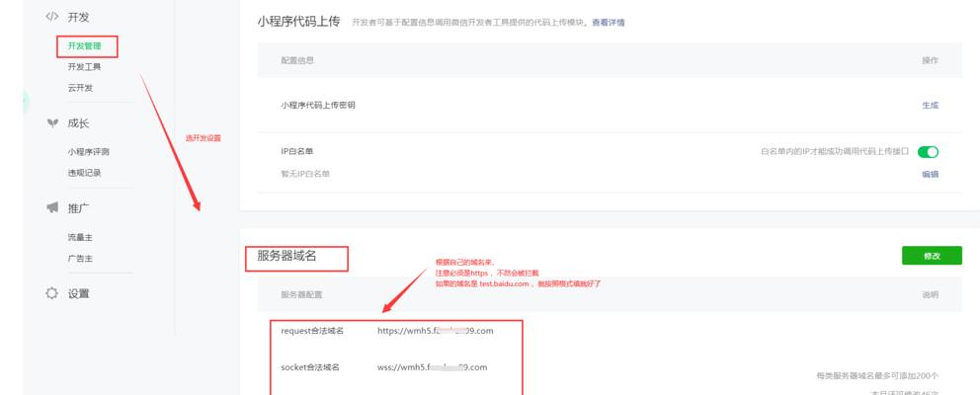Open 流量主 sidebar item

tap(80, 238)
